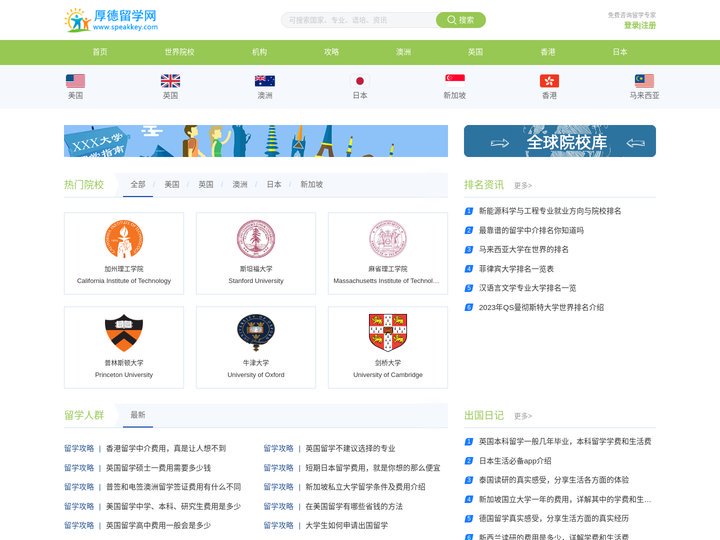The height and width of the screenshot is (540, 720).
Task: Open the Stanford University seal
Action: coord(256,239)
